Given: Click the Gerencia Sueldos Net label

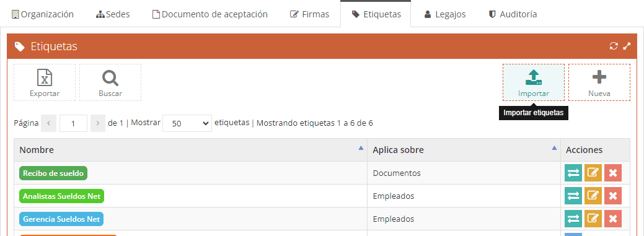Looking at the screenshot, I should [61, 219].
